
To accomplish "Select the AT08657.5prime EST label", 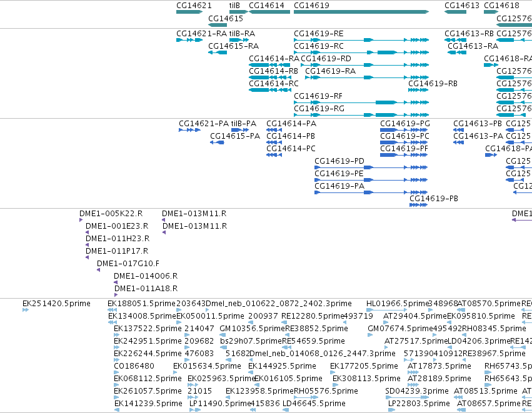I will click(x=489, y=404).
